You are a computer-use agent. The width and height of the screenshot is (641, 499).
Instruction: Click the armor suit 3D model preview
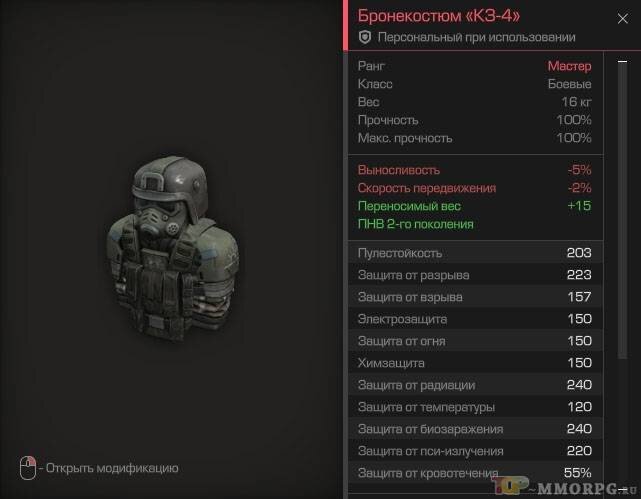(173, 248)
